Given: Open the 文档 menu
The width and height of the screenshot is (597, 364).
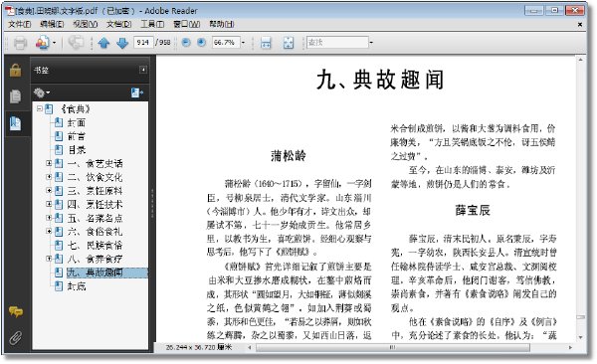Looking at the screenshot, I should (x=118, y=24).
